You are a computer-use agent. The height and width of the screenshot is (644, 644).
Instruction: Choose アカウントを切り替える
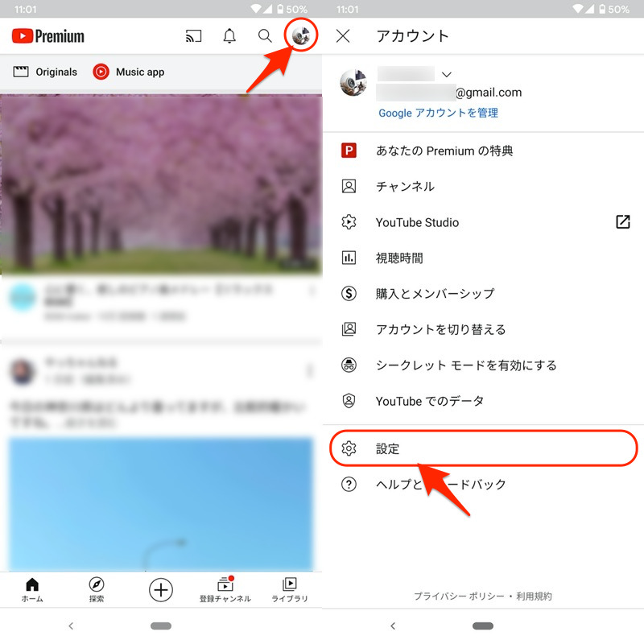click(440, 329)
